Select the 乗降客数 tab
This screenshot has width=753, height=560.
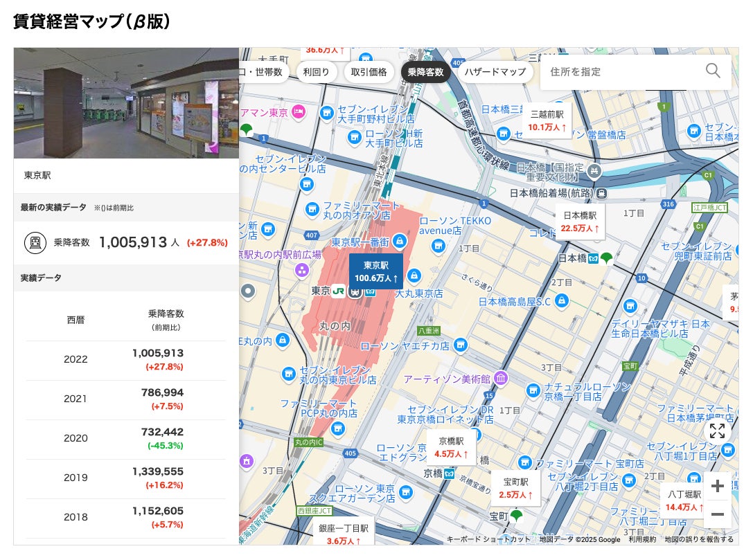pyautogui.click(x=425, y=72)
